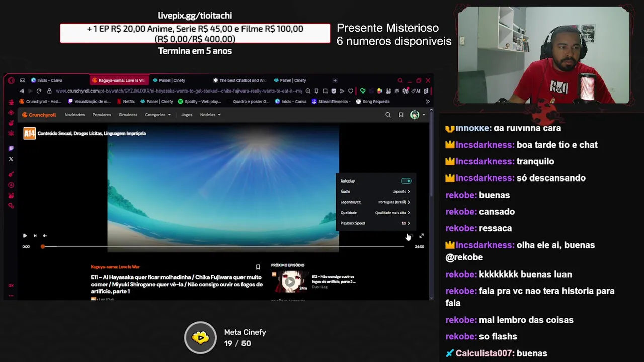644x362 pixels.
Task: Click the zoom-out icon in address bar
Action: point(308,91)
